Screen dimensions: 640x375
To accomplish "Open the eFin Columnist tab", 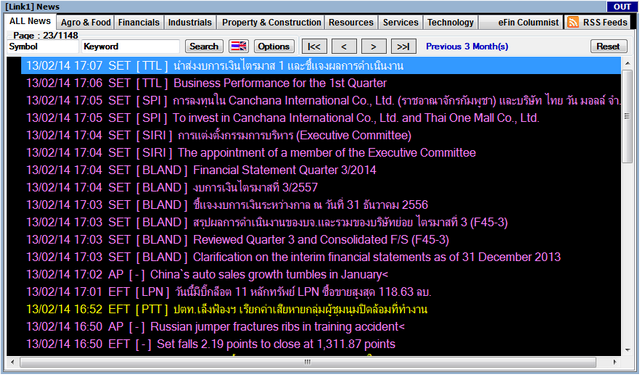I will (x=528, y=22).
